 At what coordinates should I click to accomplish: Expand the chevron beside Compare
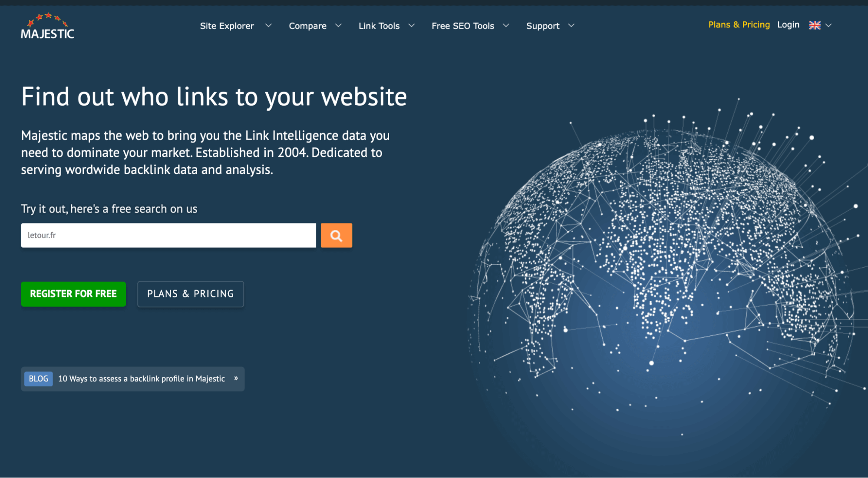coord(338,26)
